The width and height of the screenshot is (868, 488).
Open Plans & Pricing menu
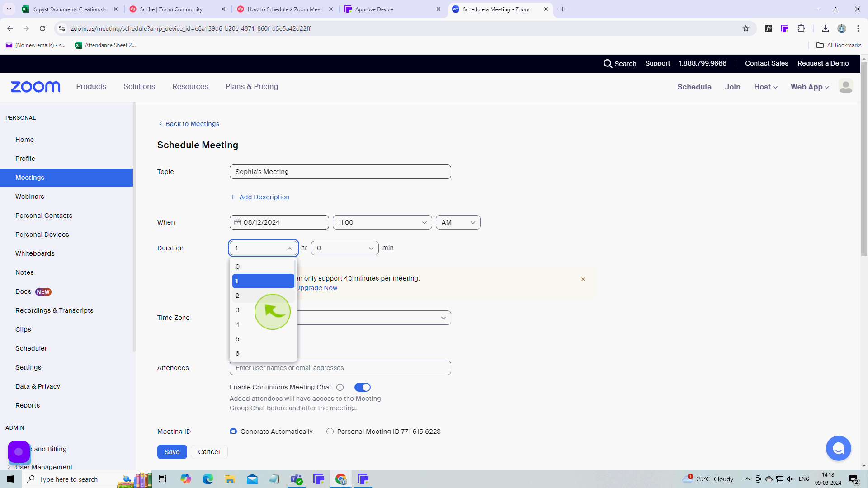(x=252, y=87)
